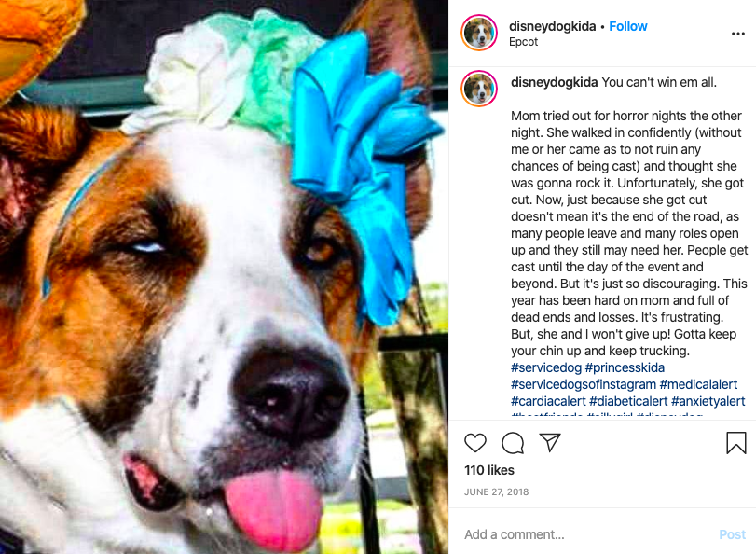The image size is (756, 554).
Task: Open the #servicedogsofinstagram hashtag
Action: point(584,384)
